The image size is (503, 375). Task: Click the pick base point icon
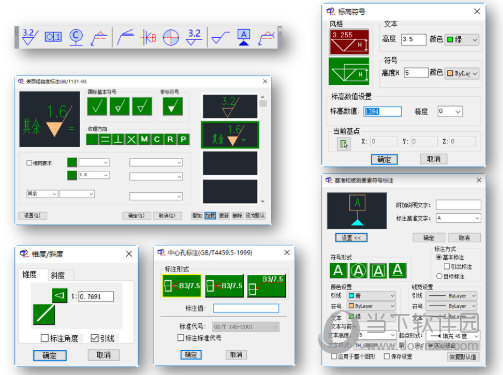point(344,144)
